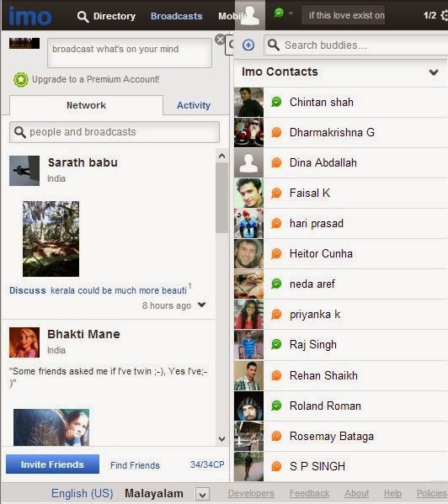
Task: Click scroll up arrow of network feed
Action: tap(221, 157)
